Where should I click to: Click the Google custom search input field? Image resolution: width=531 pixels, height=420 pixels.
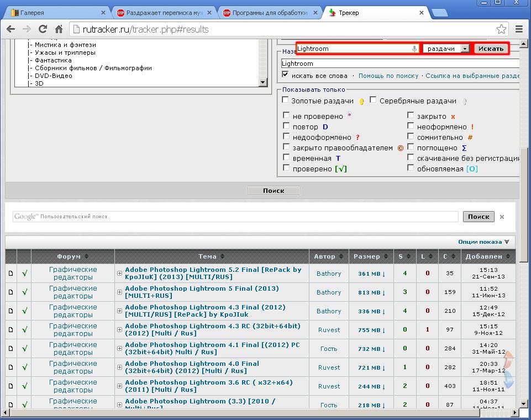pos(235,217)
